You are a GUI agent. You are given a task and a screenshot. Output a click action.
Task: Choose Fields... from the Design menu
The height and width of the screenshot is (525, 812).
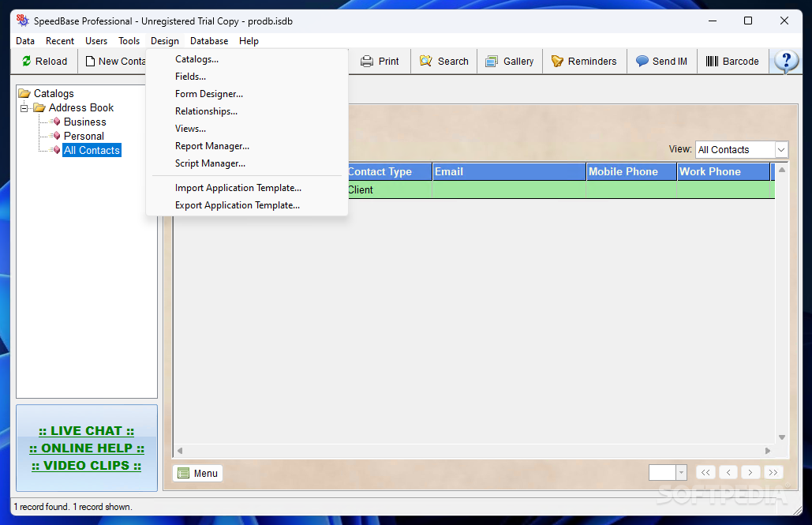(247, 77)
